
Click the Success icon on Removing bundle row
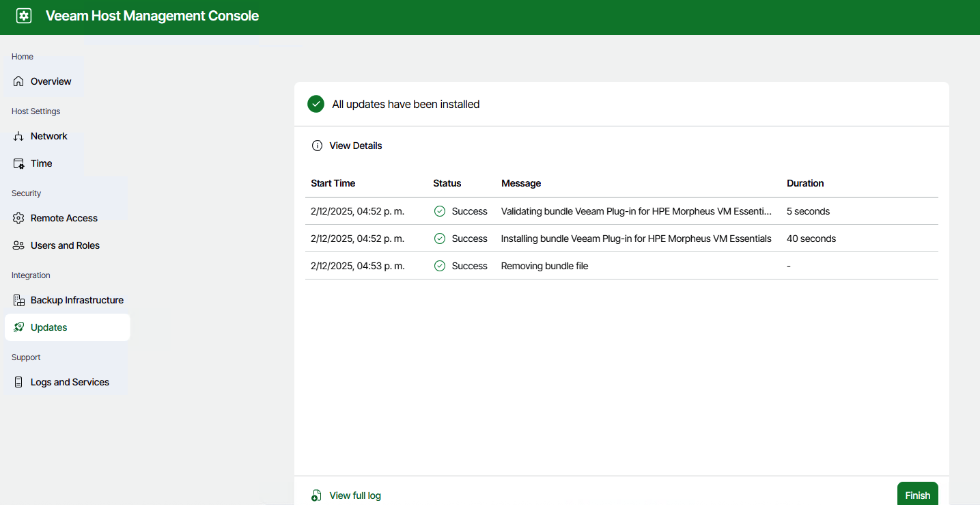coord(440,266)
